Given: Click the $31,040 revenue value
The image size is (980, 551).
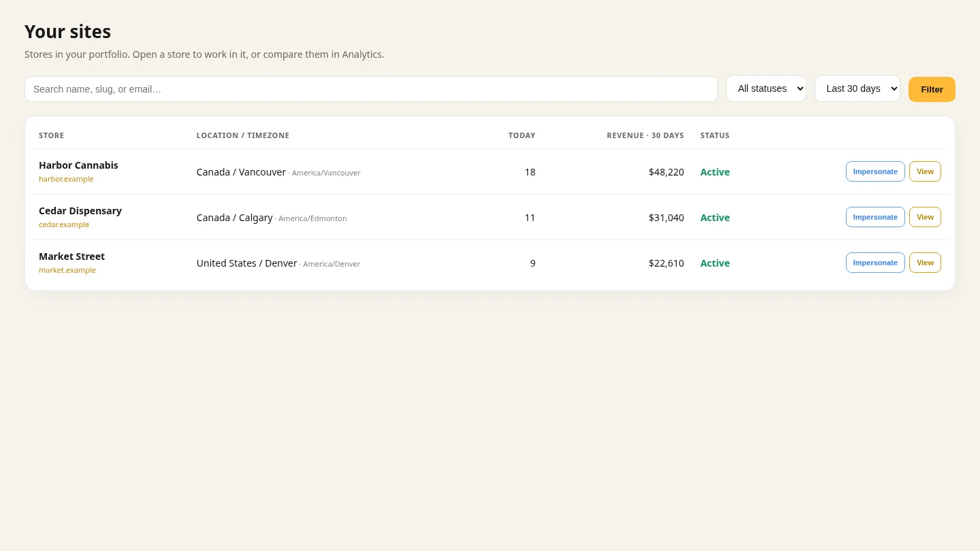Looking at the screenshot, I should tap(666, 218).
